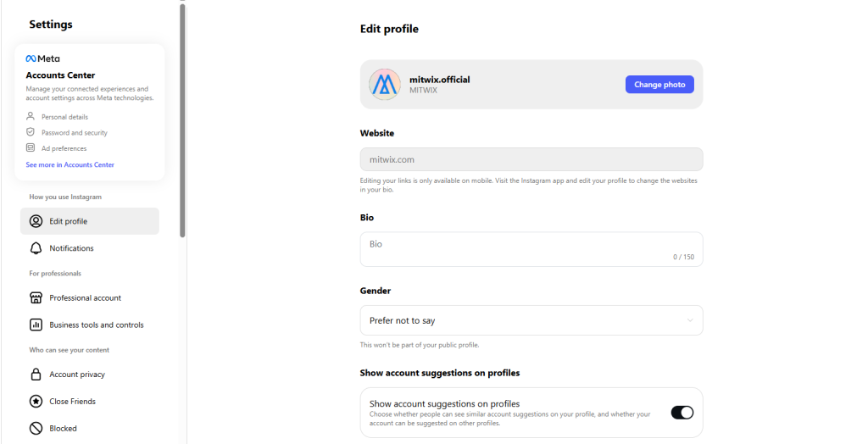This screenshot has height=444, width=868.
Task: Click the Change photo button
Action: (x=659, y=85)
